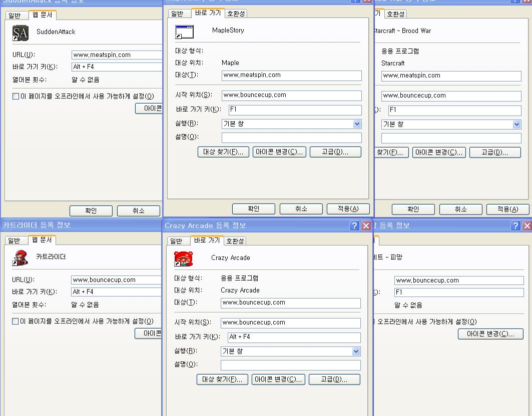Open 호환성 tab in Crazy Arcade window
The image size is (532, 416).
click(x=235, y=241)
